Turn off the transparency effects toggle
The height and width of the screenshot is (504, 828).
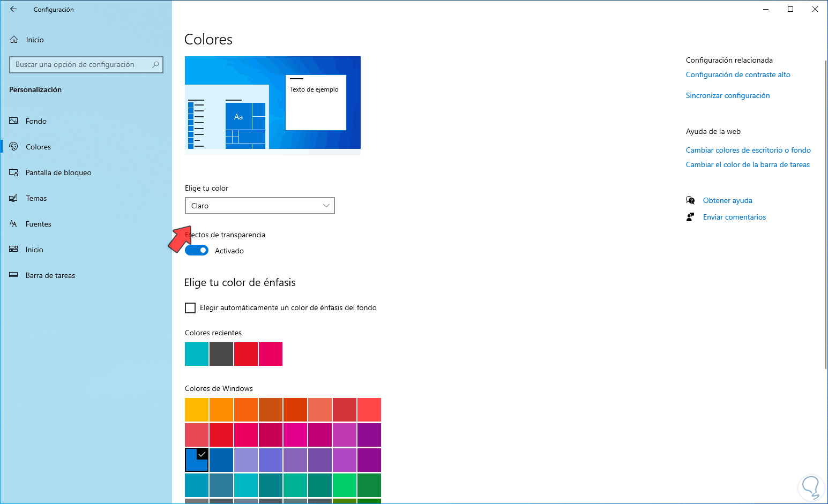[197, 250]
